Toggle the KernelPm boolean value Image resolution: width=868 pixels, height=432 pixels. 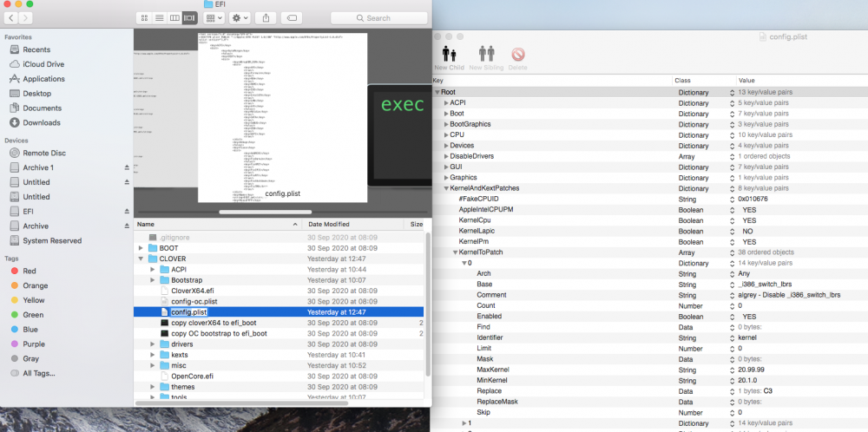pyautogui.click(x=749, y=242)
